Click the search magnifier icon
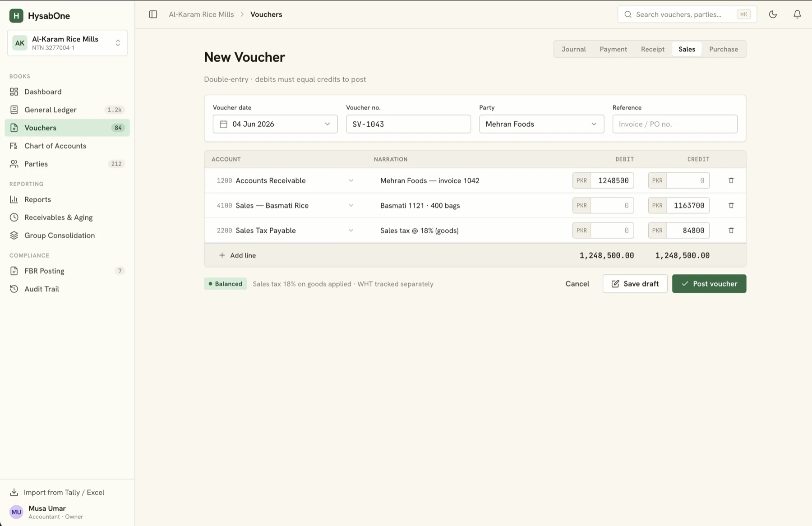The height and width of the screenshot is (526, 812). [x=627, y=14]
